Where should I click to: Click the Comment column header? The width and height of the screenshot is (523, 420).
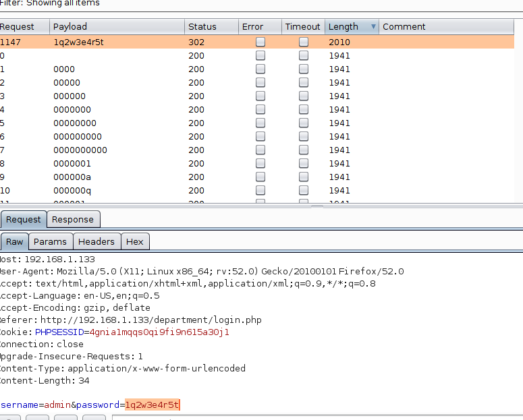[445, 27]
